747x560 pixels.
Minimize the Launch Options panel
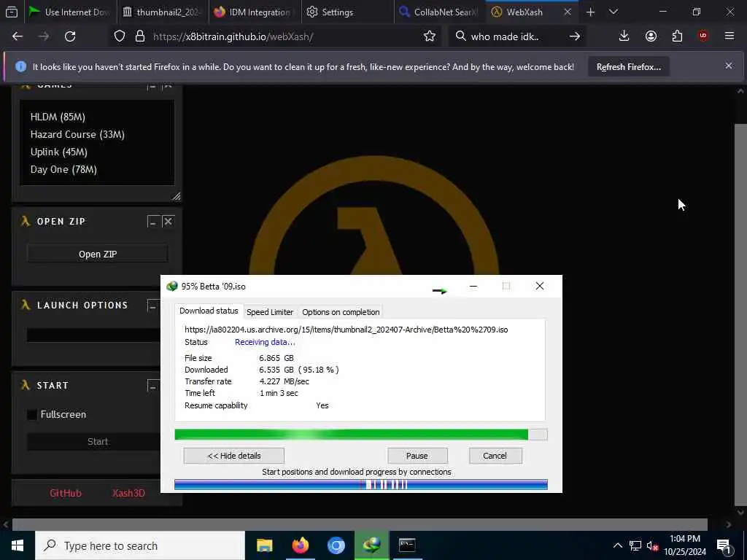pos(152,306)
